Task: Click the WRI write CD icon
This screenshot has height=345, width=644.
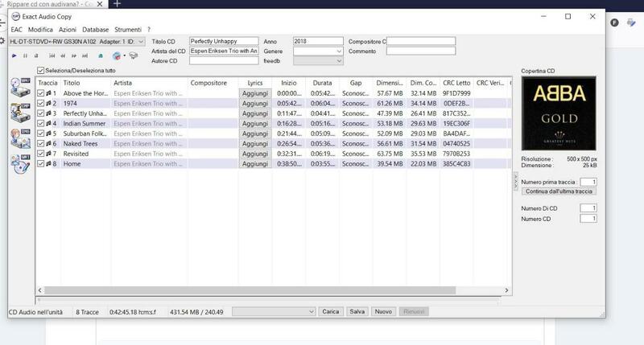Action: (x=20, y=162)
